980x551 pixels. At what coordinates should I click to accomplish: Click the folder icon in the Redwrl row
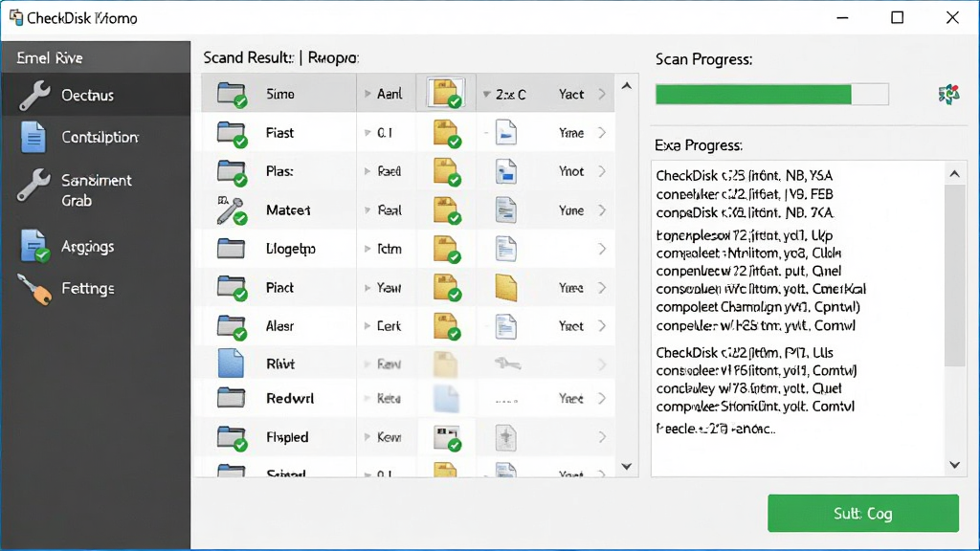231,398
